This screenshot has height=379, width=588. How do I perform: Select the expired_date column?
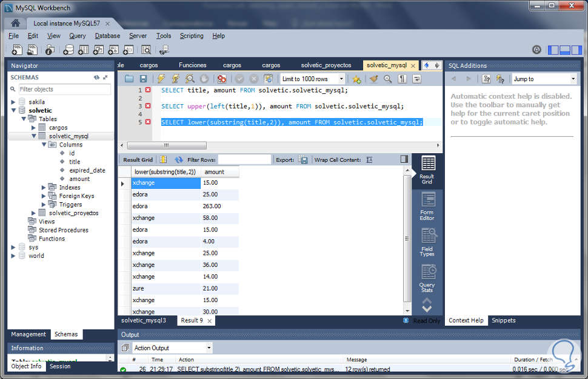(x=87, y=170)
